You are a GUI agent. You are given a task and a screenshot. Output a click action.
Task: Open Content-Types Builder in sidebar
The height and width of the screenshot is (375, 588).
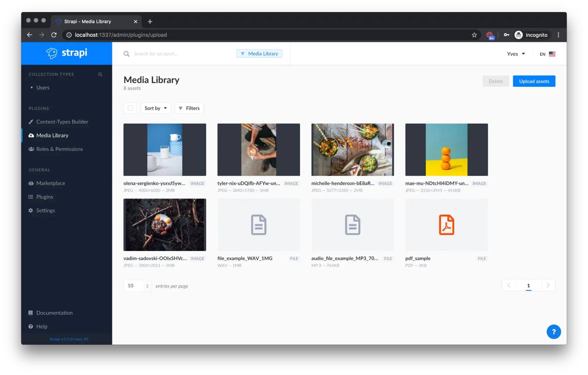pyautogui.click(x=62, y=122)
